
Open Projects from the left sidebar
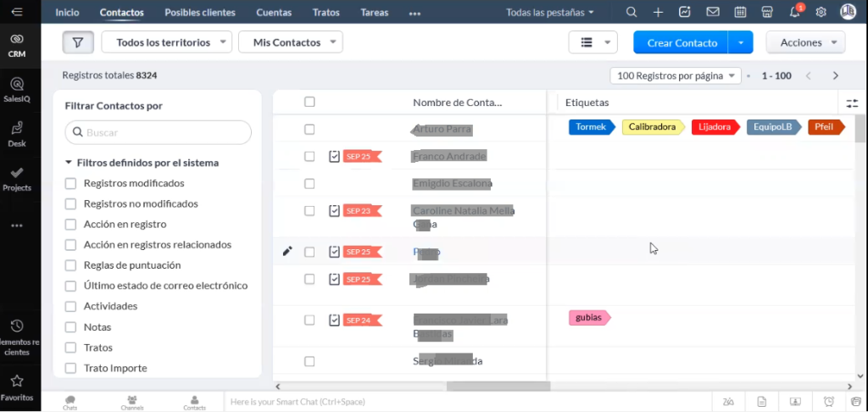(17, 178)
